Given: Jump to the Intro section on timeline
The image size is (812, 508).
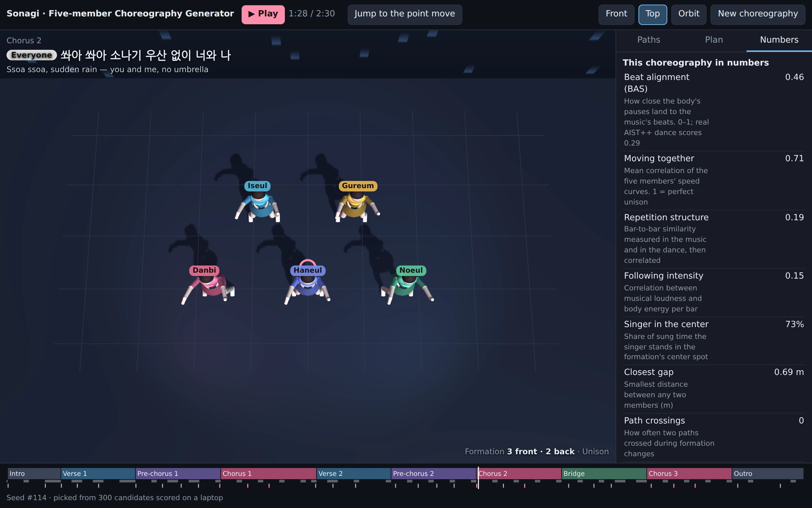Looking at the screenshot, I should [34, 473].
